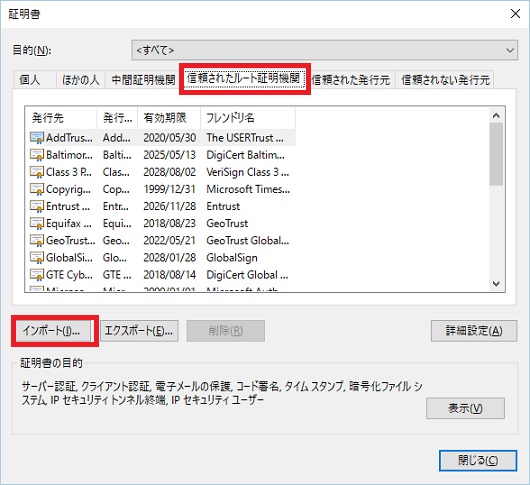Open the 信頼されない発行元 tab

445,80
